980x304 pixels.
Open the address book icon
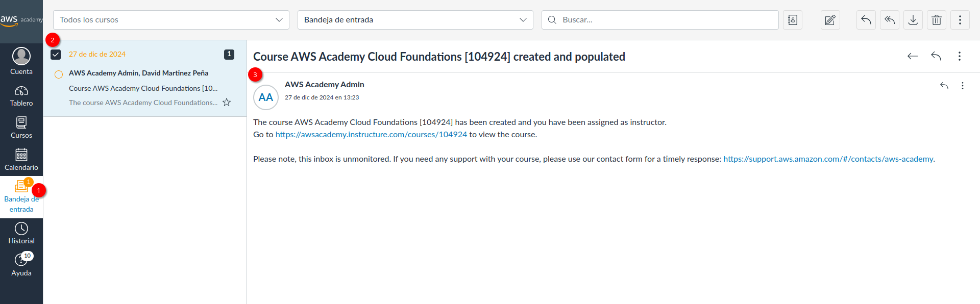pos(793,20)
